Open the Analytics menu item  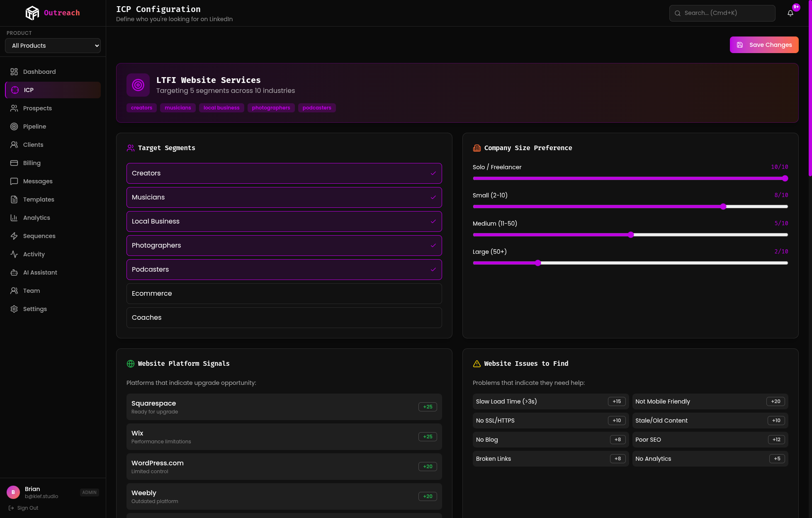(36, 218)
